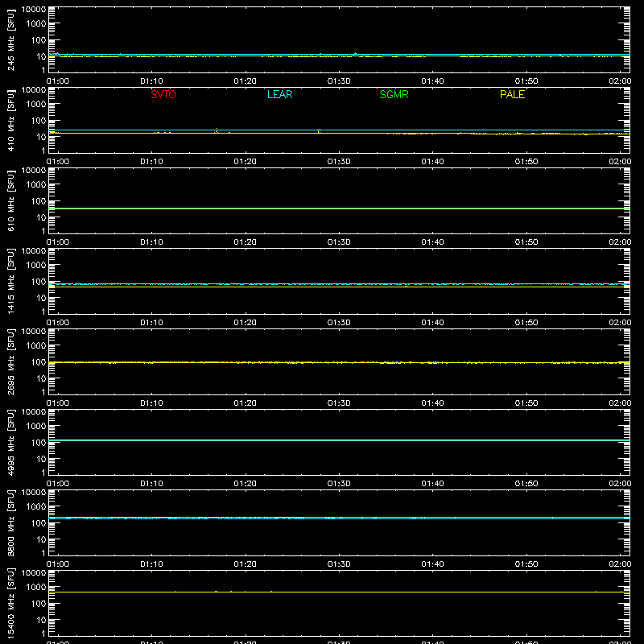Click the red SVTO station label

pos(163,94)
